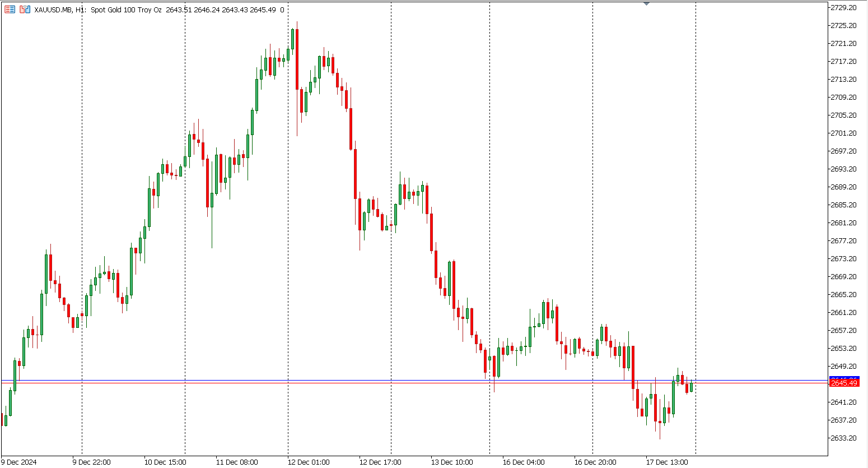The image size is (868, 468).
Task: Click the 2665.20 price scale label
Action: 844,294
